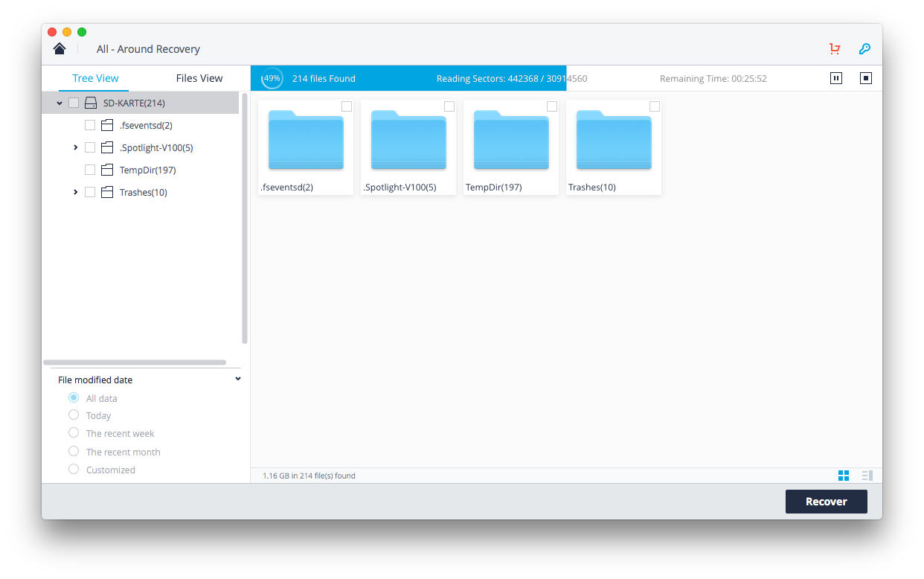
Task: Check the SD-KARTE(214) tree checkbox
Action: click(74, 103)
